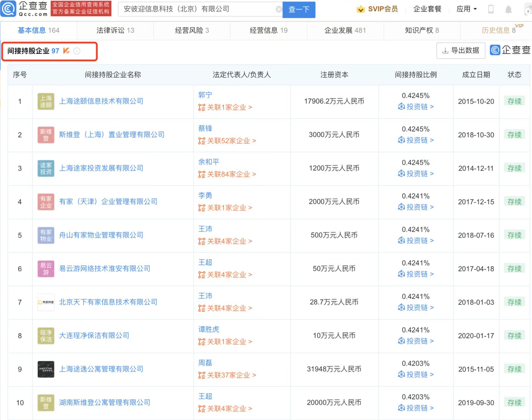Open logo thumbnail of 湖南斯维登公寓管理有限公司
The height and width of the screenshot is (420, 532).
46,403
